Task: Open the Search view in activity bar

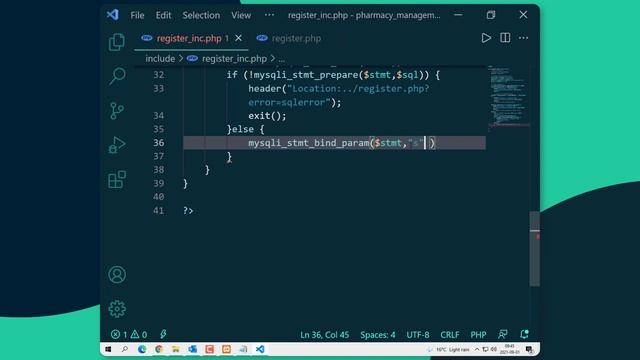Action: pos(117,76)
